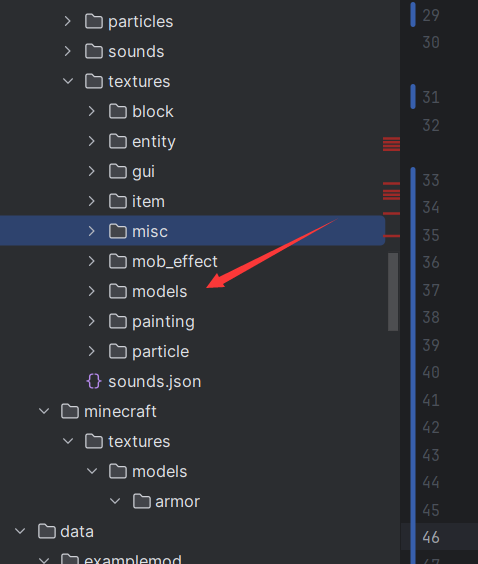Collapse the data folder chevron
Screen dimensions: 478x564
[x=20, y=531]
